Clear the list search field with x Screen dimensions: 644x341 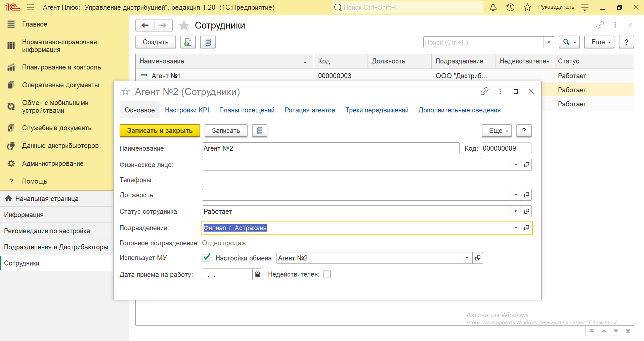point(549,42)
